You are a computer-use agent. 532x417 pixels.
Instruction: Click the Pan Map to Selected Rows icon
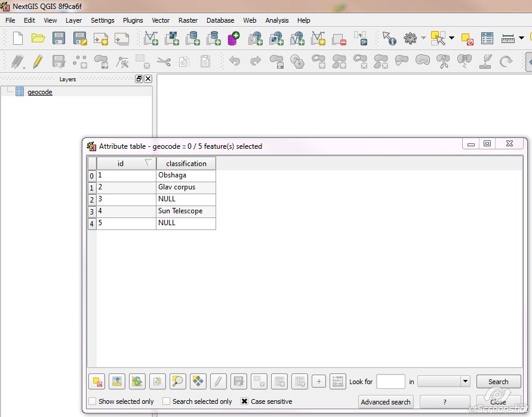coord(198,382)
